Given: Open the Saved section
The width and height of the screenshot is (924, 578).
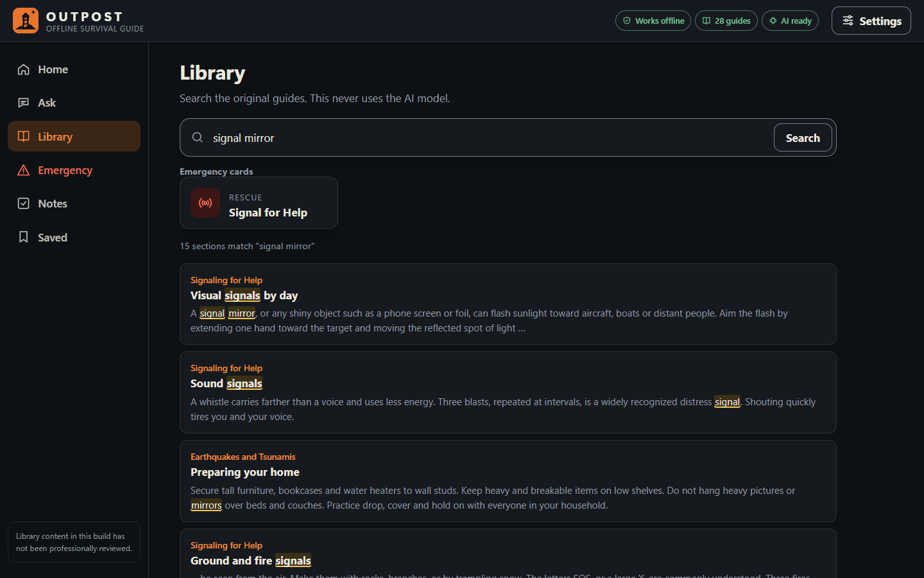Looking at the screenshot, I should (x=74, y=238).
